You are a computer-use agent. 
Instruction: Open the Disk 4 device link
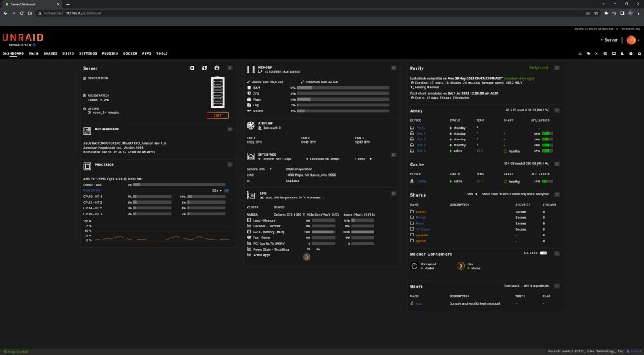tap(421, 151)
